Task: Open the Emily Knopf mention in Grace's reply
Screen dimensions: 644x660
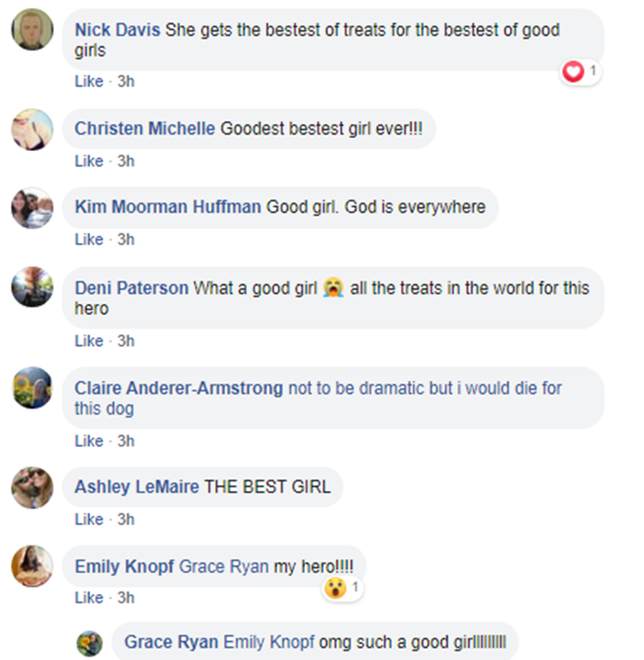Action: click(269, 642)
